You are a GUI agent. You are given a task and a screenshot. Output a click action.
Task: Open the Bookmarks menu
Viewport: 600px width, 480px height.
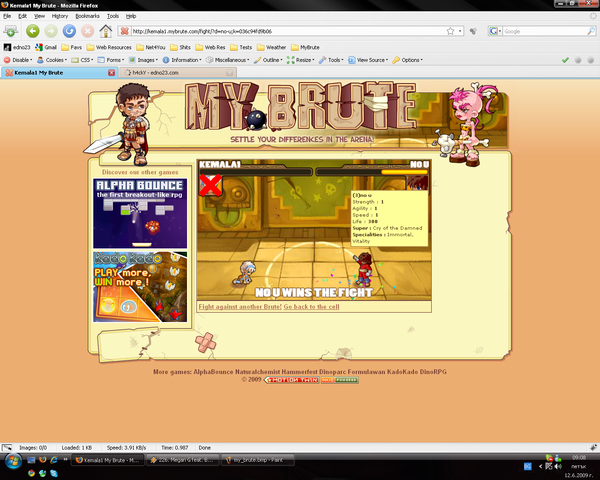pyautogui.click(x=87, y=16)
